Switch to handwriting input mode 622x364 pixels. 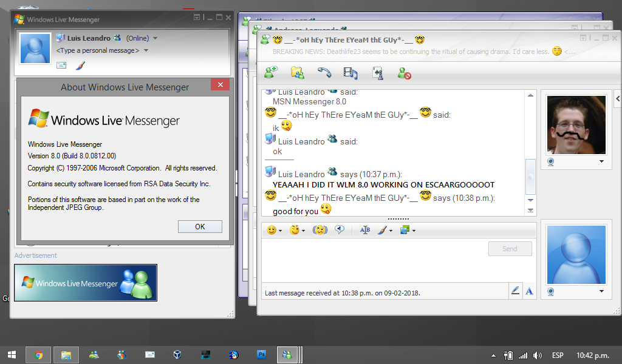[x=515, y=291]
